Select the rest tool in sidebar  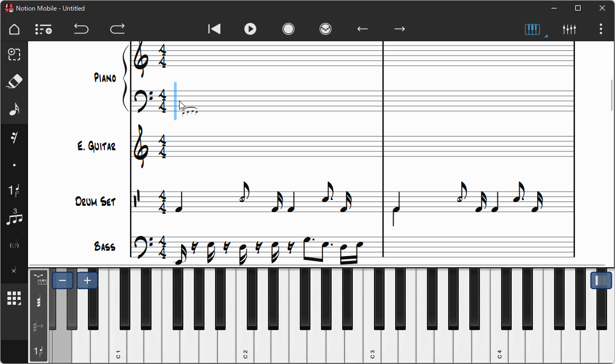click(14, 138)
